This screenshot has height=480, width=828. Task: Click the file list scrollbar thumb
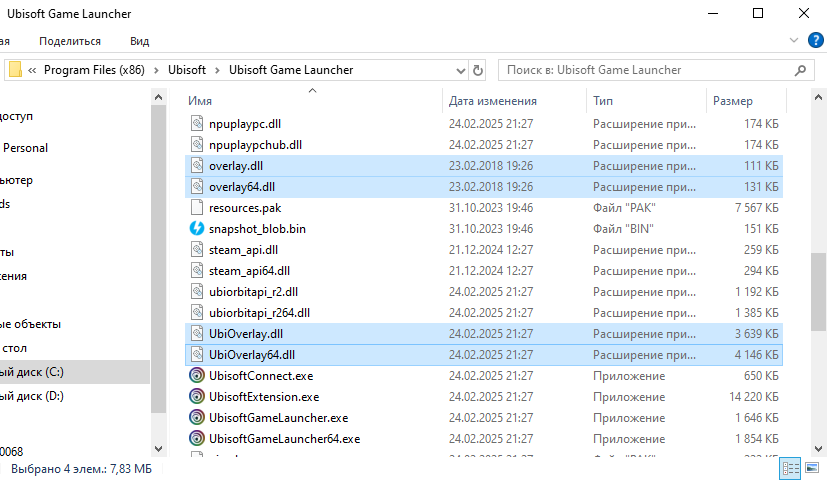click(x=818, y=292)
